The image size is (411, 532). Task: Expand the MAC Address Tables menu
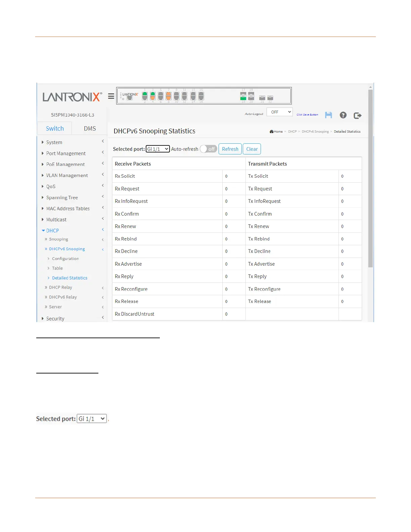(x=68, y=209)
